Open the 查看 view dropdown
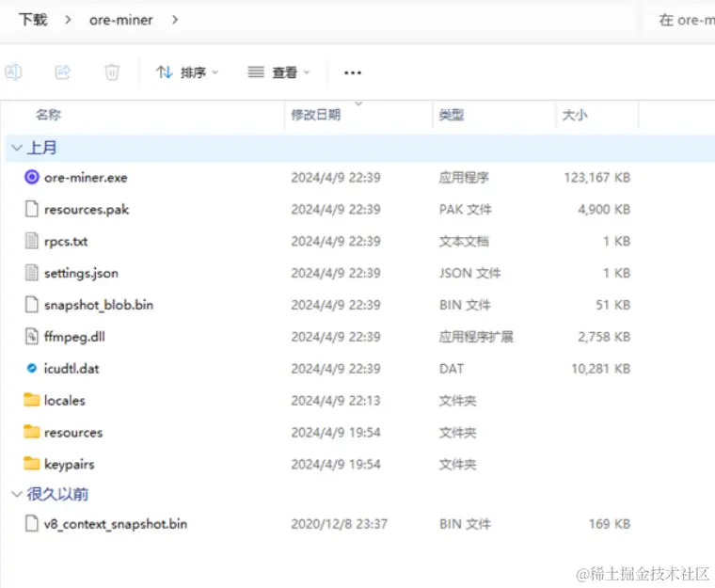The image size is (715, 588). point(278,72)
